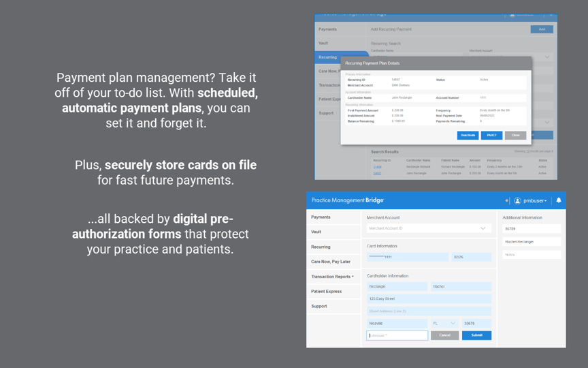Click the 'Add Recurring Payment' heading

[391, 29]
